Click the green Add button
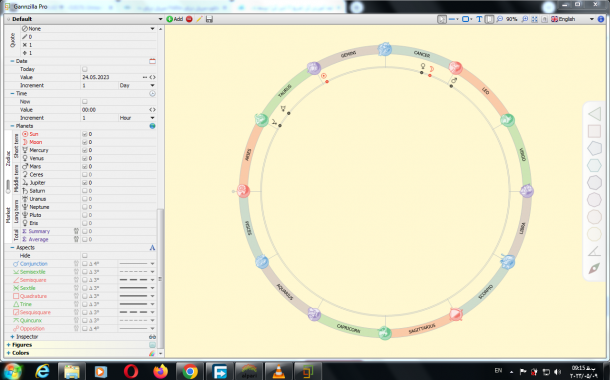The width and height of the screenshot is (610, 380). coord(175,19)
